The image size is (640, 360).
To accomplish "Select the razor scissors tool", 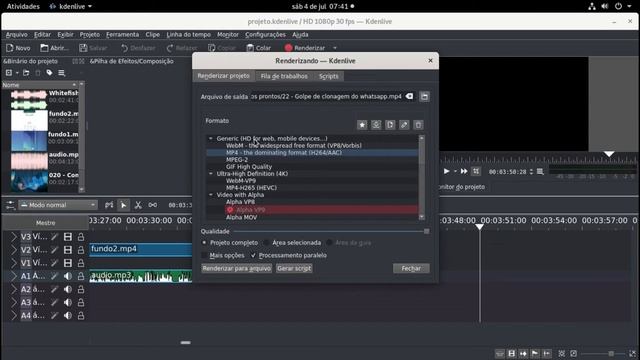I will click(138, 205).
